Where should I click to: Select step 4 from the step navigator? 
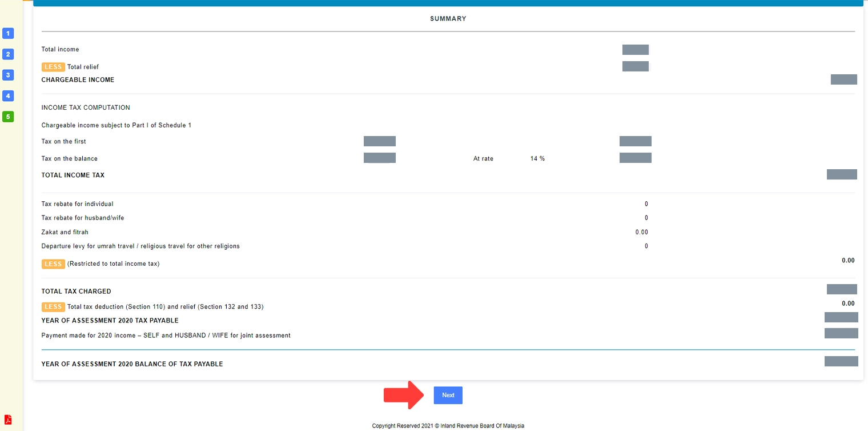point(8,95)
